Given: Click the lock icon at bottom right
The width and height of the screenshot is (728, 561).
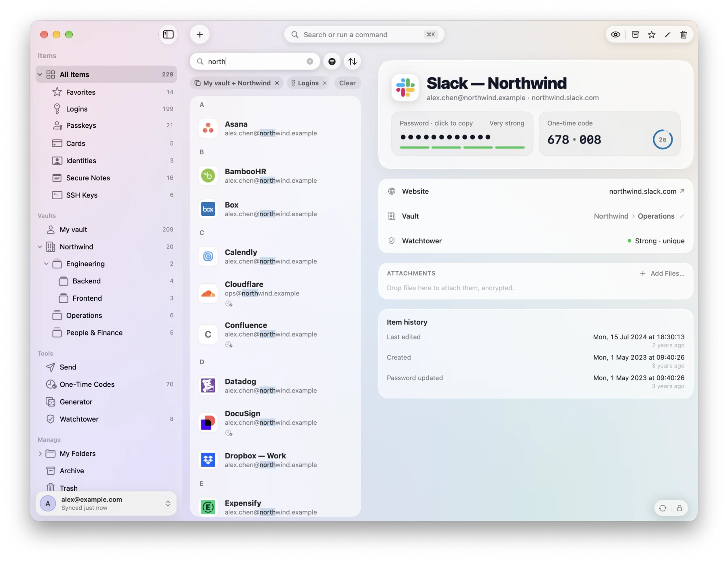Looking at the screenshot, I should [x=679, y=508].
